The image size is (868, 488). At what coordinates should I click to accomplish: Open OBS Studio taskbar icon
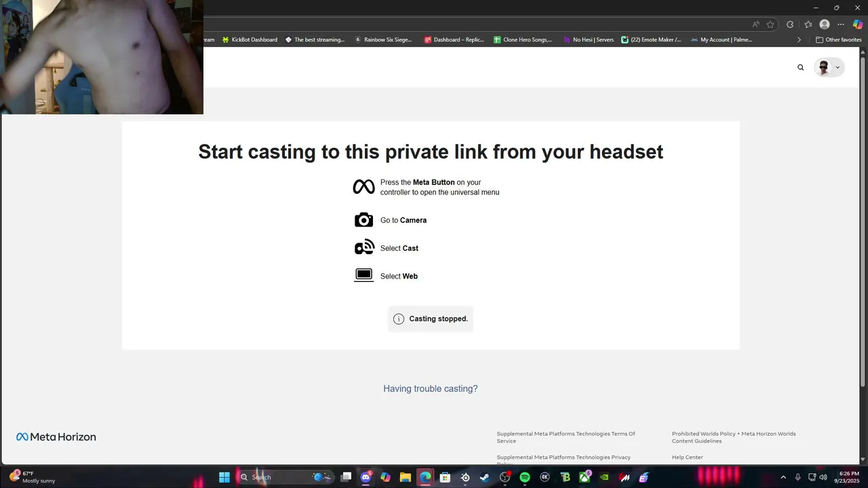click(505, 477)
